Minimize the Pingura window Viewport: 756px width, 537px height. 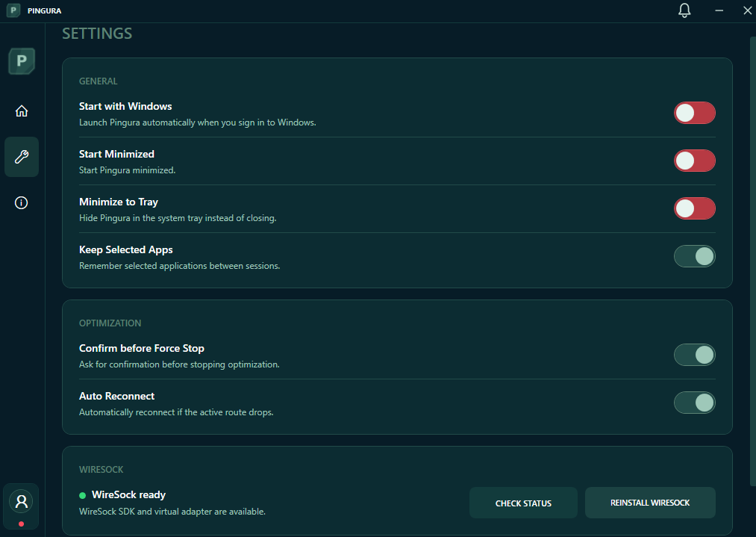pyautogui.click(x=719, y=10)
